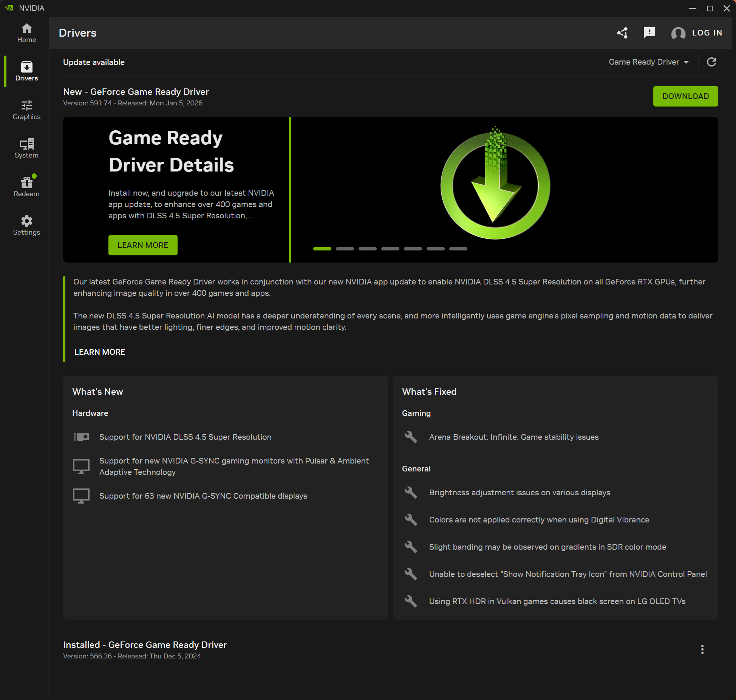Click LOG IN text

(x=707, y=33)
